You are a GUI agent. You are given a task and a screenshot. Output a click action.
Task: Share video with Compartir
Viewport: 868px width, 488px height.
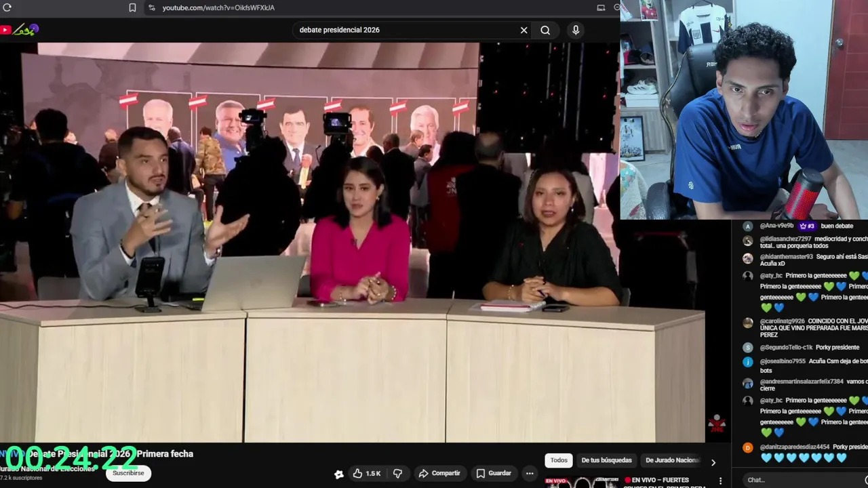coord(439,473)
